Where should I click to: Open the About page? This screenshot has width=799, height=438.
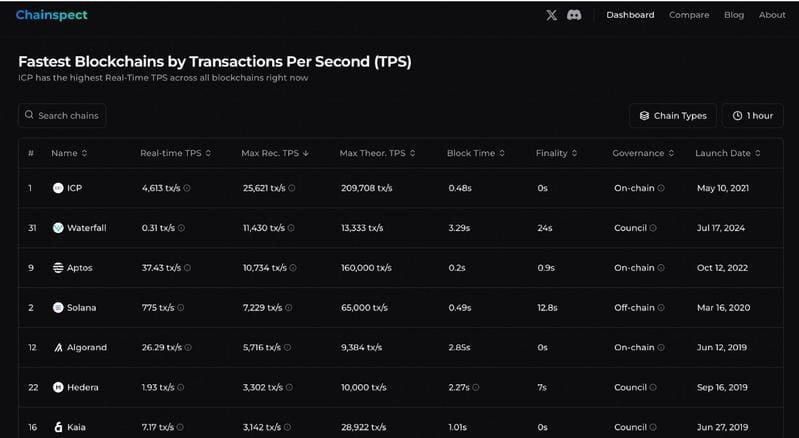coord(772,15)
